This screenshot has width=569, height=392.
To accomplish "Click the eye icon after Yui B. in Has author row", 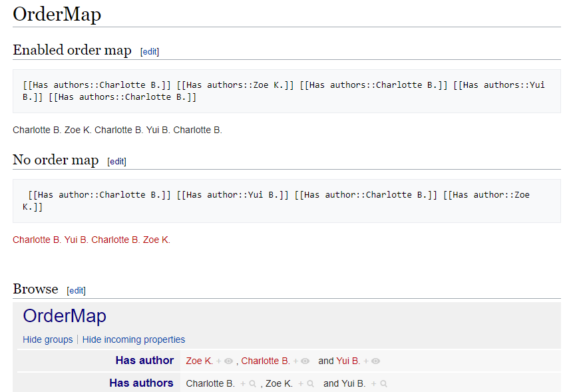I will click(376, 361).
